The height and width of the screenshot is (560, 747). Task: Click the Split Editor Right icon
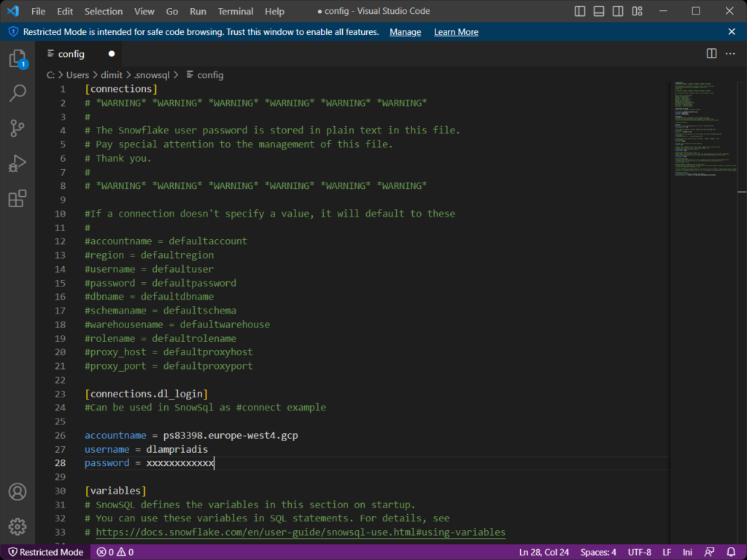711,53
